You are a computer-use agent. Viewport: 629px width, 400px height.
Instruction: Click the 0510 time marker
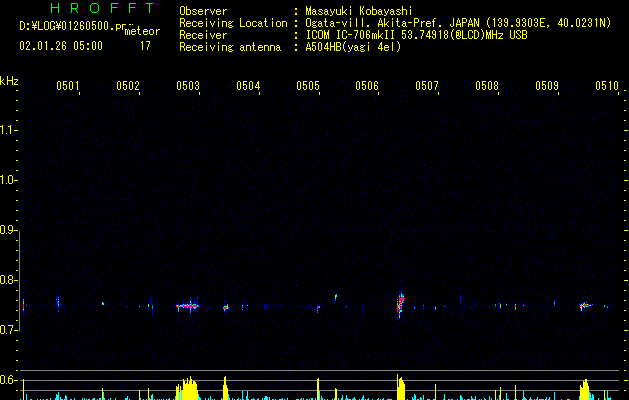pyautogui.click(x=607, y=85)
